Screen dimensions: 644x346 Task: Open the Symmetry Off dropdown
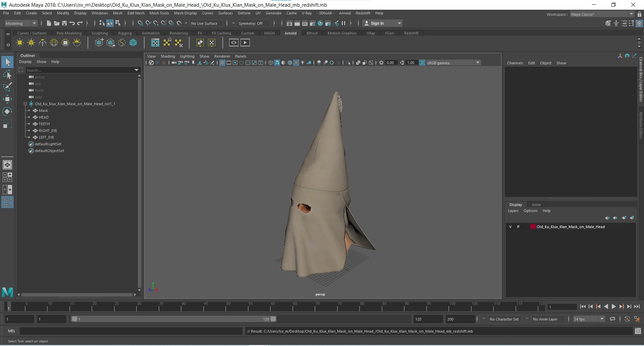pyautogui.click(x=254, y=23)
